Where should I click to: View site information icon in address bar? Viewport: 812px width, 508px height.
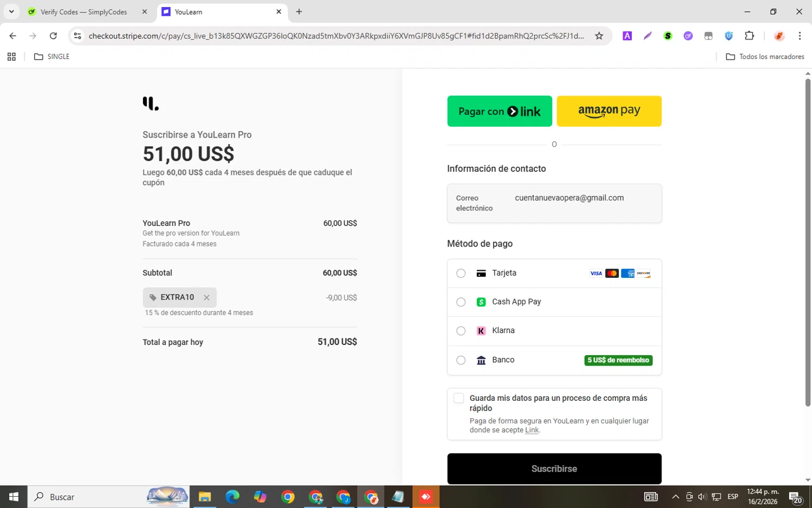[x=77, y=36]
